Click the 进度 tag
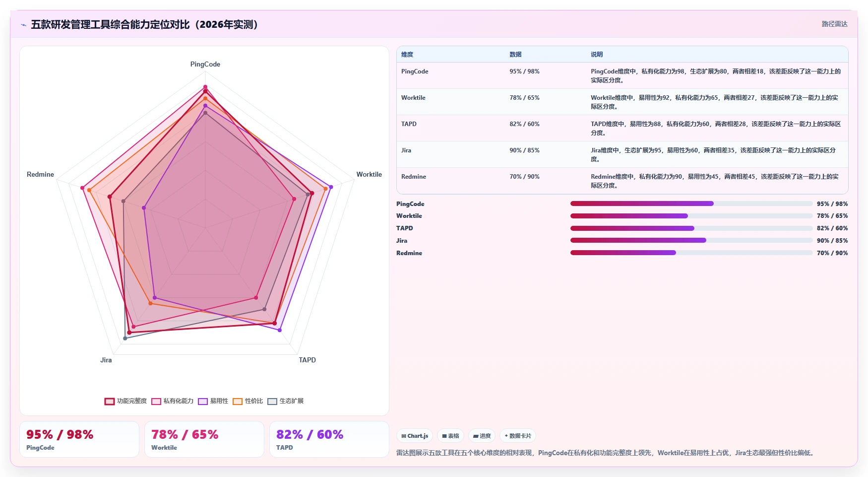This screenshot has height=477, width=868. tap(482, 436)
